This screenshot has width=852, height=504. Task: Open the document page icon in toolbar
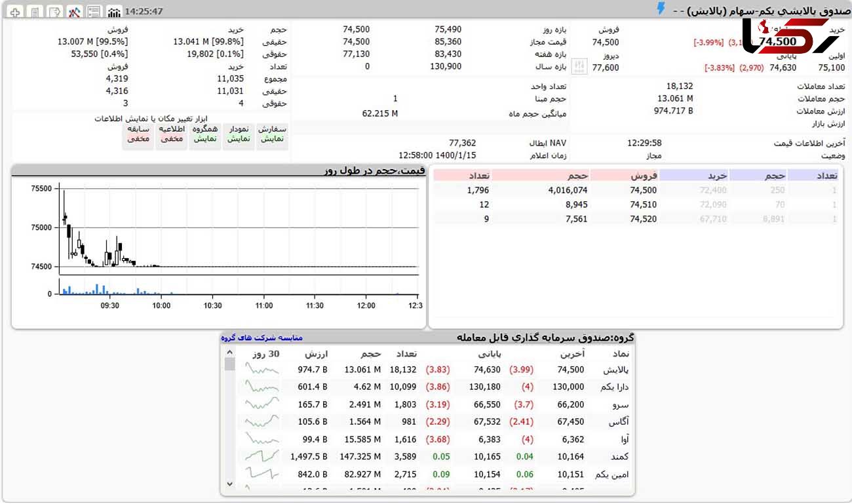click(x=35, y=12)
